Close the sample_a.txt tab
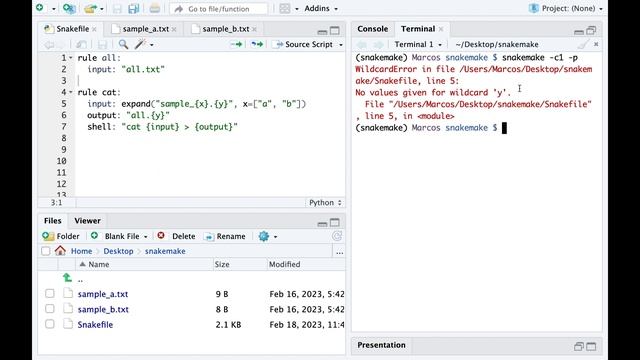The image size is (640, 360). [x=174, y=29]
